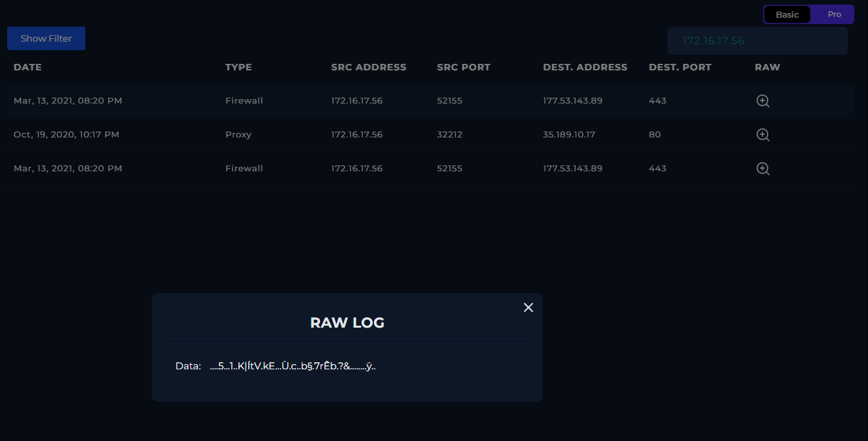The image size is (868, 441).
Task: Close the RAW LOG dialog
Action: [x=528, y=307]
